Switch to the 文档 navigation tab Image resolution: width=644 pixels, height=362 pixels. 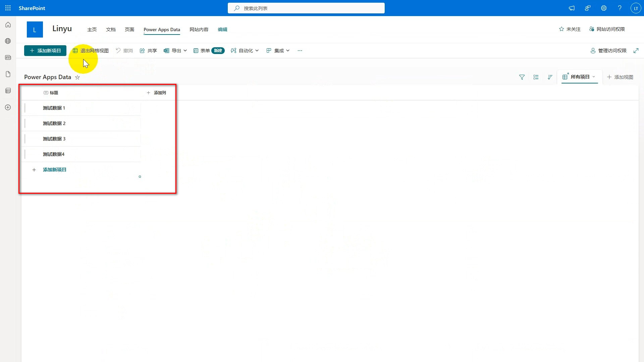pyautogui.click(x=111, y=29)
